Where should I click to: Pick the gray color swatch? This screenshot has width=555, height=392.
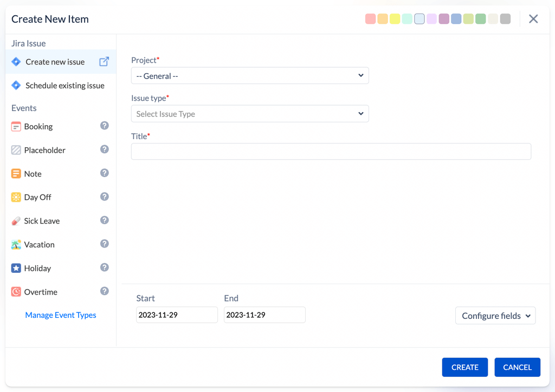pos(505,19)
